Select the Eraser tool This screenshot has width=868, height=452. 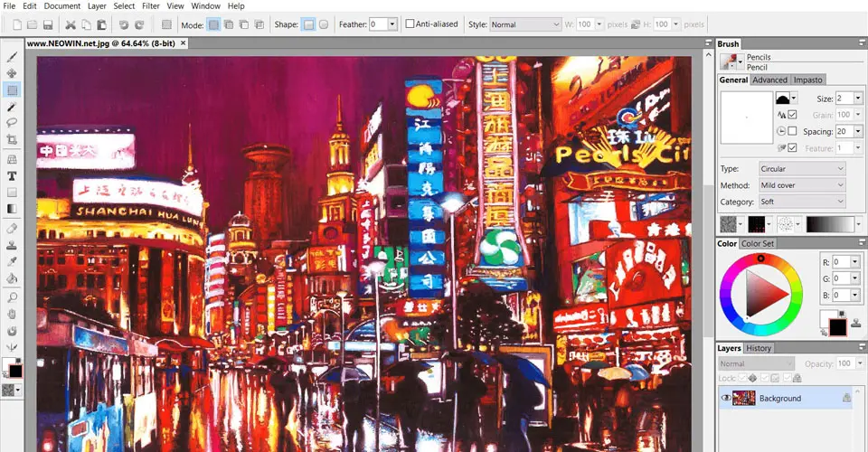click(12, 229)
